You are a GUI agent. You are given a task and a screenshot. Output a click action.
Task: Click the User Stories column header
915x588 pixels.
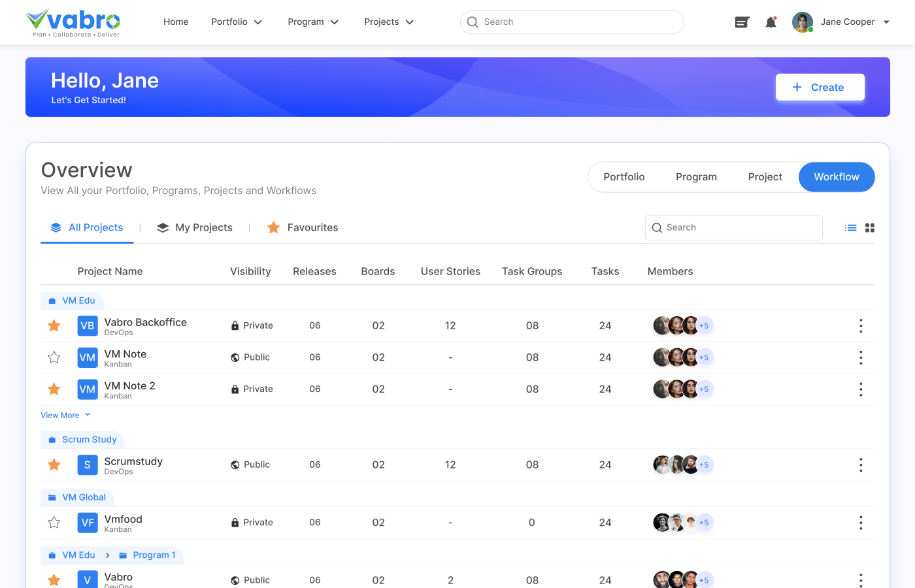450,271
